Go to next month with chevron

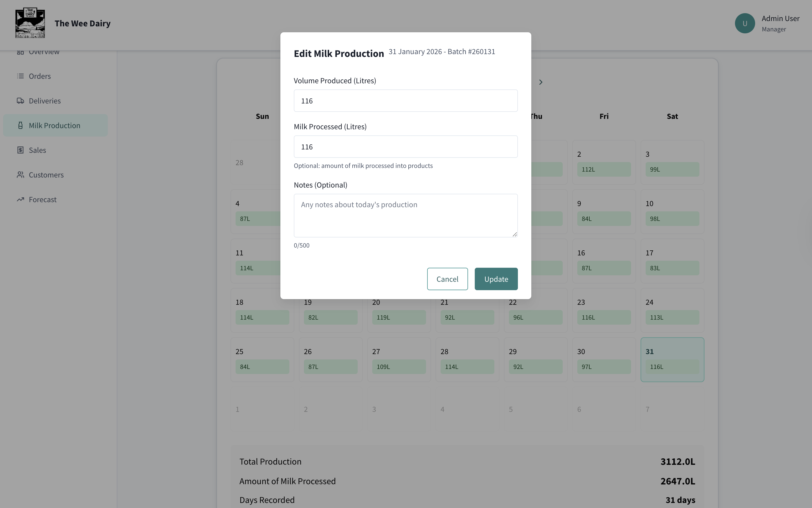[540, 82]
